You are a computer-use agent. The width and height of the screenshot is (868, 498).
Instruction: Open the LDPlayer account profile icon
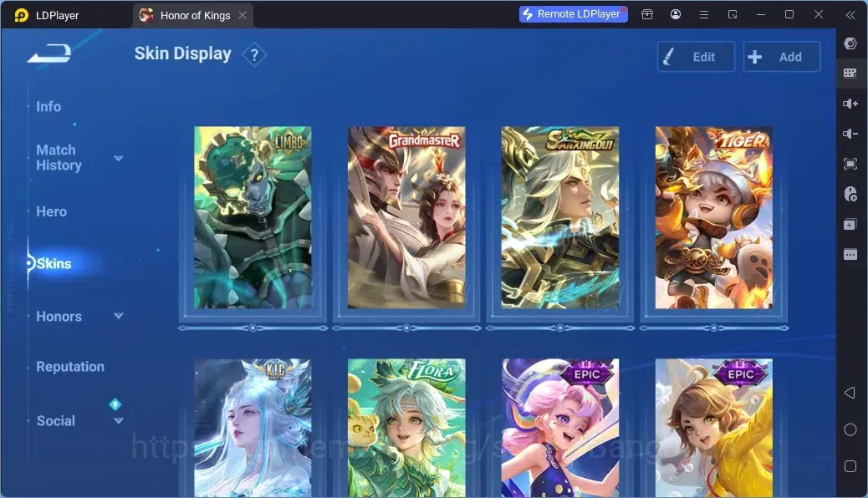point(676,14)
